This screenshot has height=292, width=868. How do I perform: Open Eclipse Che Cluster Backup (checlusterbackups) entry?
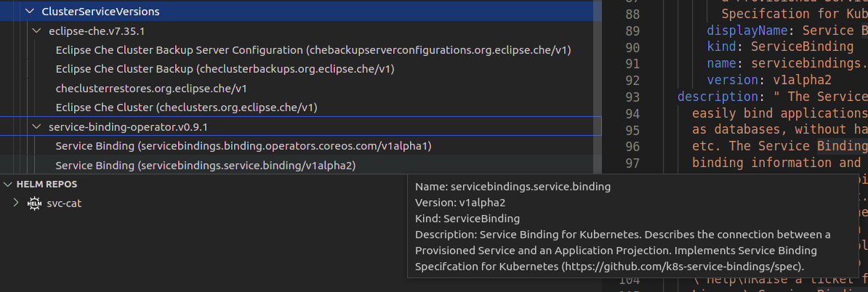click(x=225, y=69)
